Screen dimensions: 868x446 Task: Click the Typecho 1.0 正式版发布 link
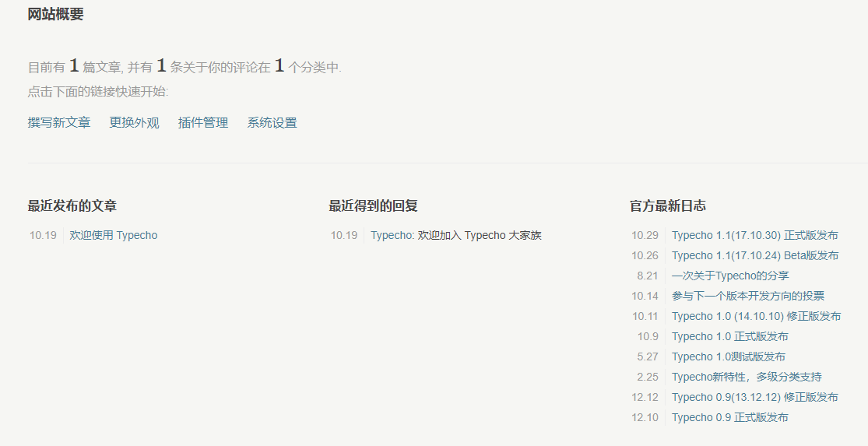pos(729,337)
